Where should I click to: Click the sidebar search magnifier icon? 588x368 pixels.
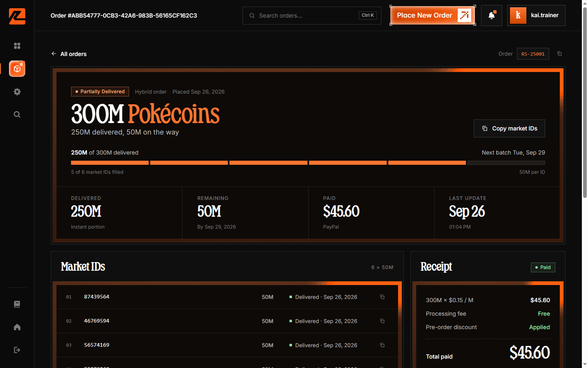[x=17, y=114]
